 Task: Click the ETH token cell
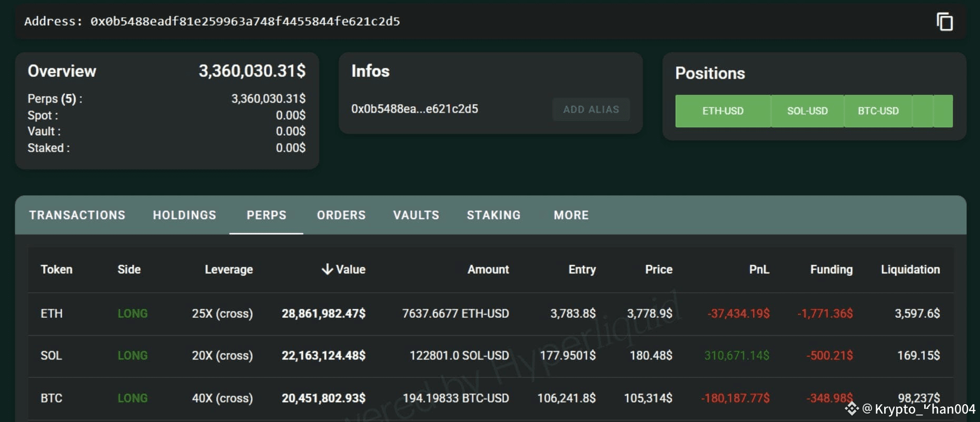click(52, 314)
